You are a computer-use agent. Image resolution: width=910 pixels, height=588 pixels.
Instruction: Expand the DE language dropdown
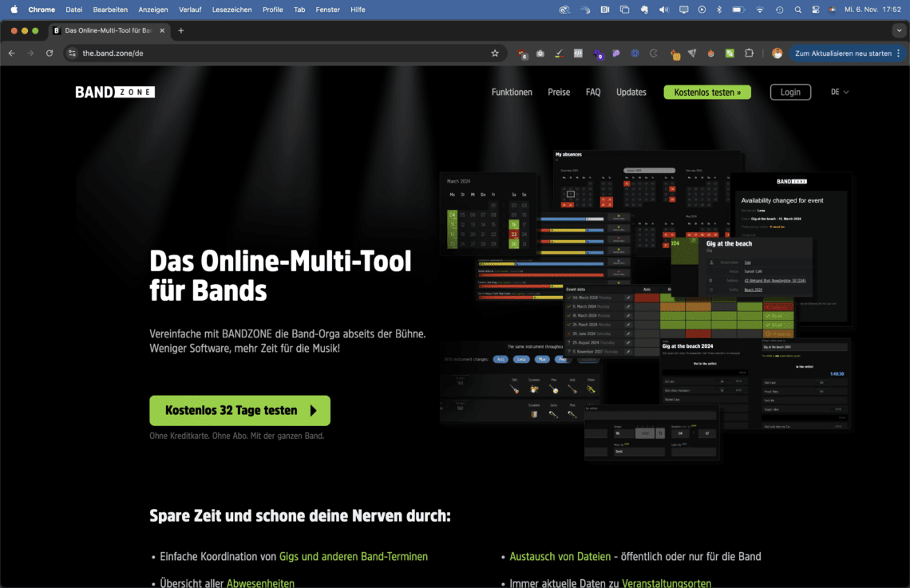839,92
